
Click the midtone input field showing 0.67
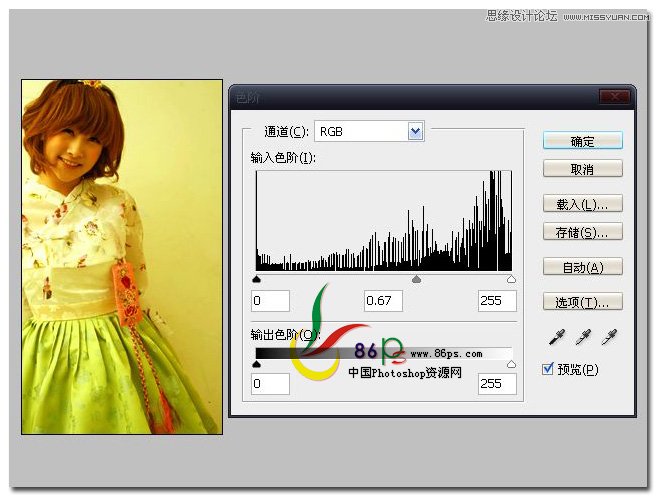[x=383, y=301]
